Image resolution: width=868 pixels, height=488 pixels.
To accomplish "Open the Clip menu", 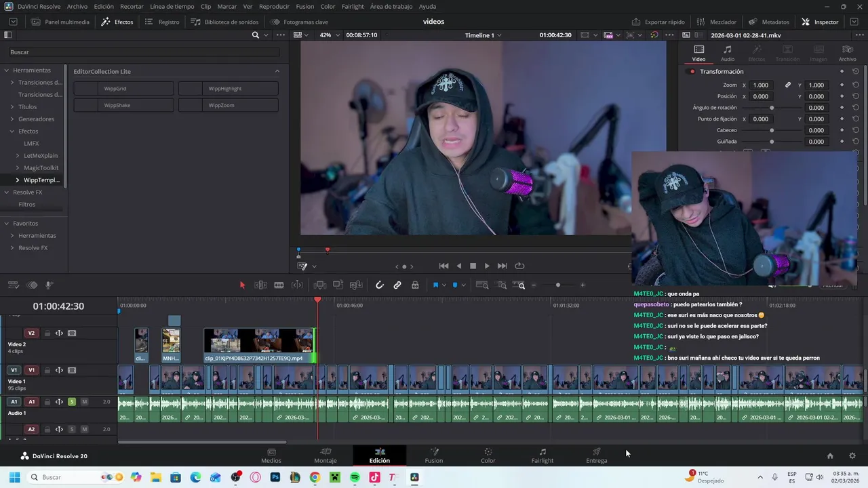I will (205, 6).
